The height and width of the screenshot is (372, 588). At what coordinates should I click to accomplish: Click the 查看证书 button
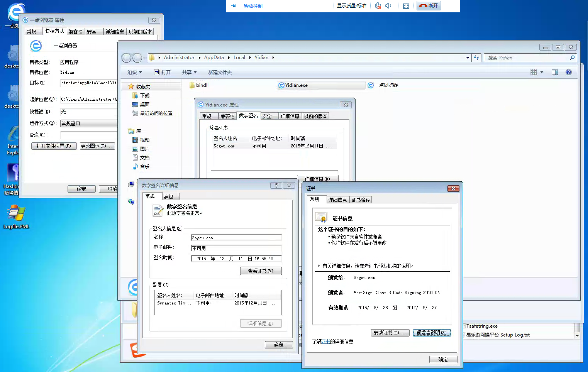click(261, 271)
